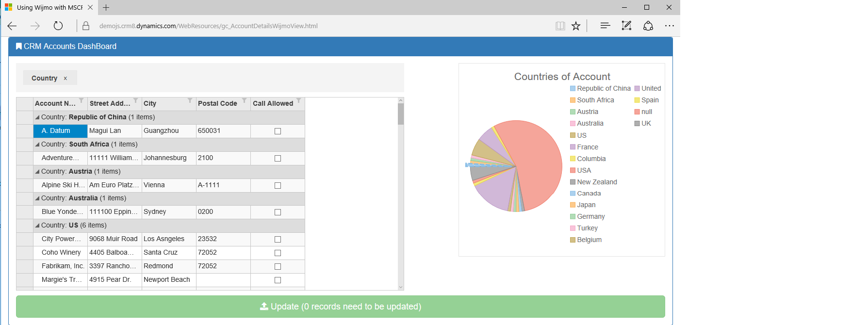Toggle Call Allowed for A. Datum
The image size is (868, 325).
pyautogui.click(x=278, y=131)
